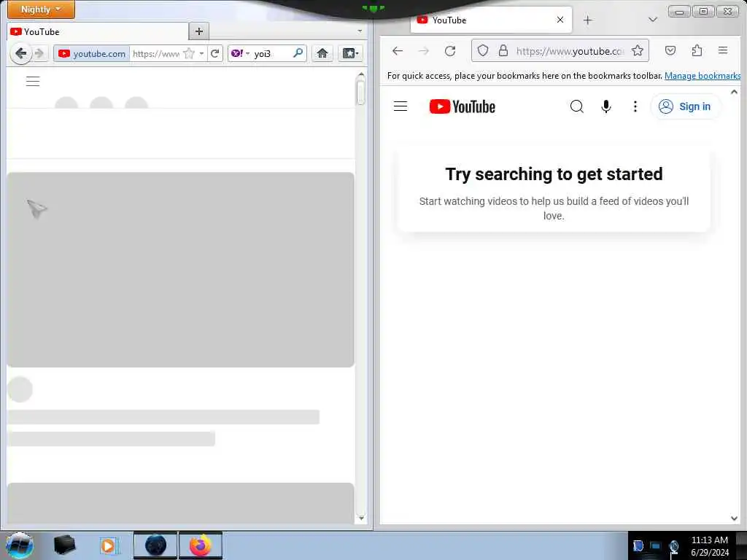Click the Nightly page scroll up arrow
Image resolution: width=747 pixels, height=560 pixels.
coord(360,75)
